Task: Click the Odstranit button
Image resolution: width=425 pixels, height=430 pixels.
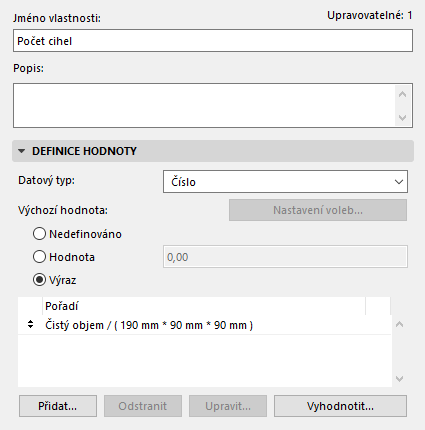Action: click(x=143, y=406)
